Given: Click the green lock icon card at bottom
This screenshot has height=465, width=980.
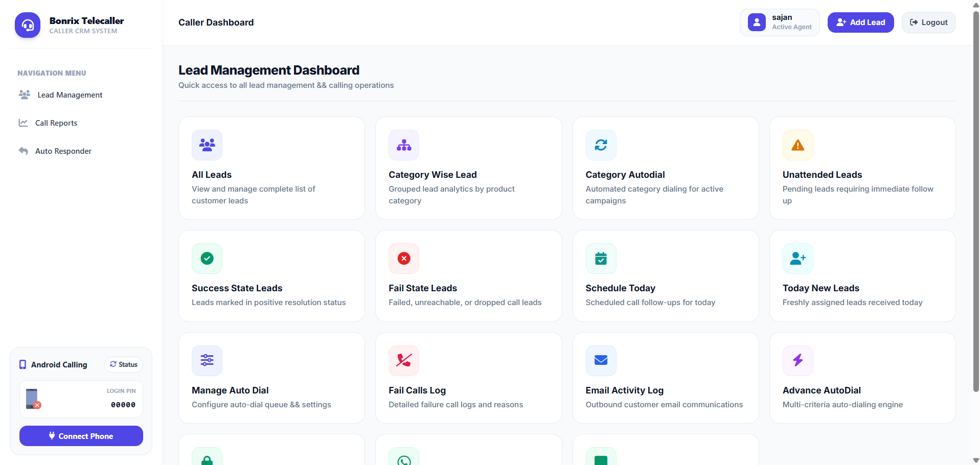Looking at the screenshot, I should tap(207, 456).
